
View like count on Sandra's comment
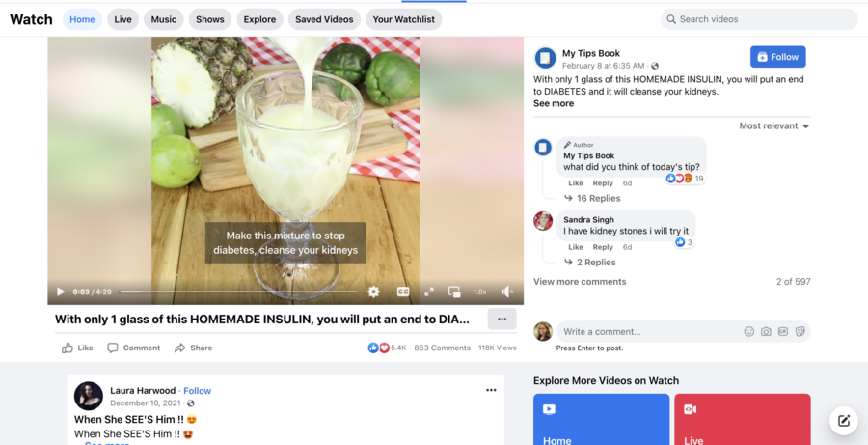(684, 242)
